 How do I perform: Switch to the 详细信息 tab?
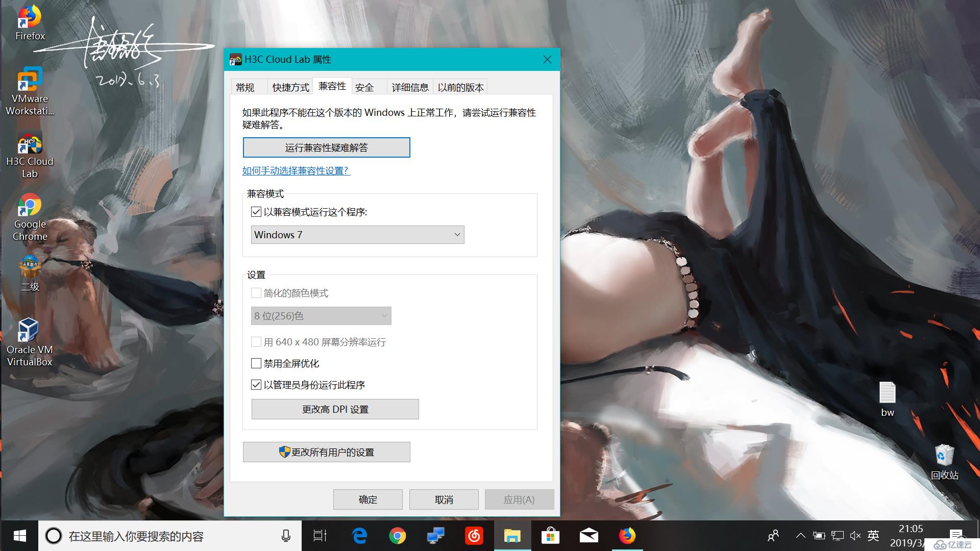pyautogui.click(x=410, y=87)
